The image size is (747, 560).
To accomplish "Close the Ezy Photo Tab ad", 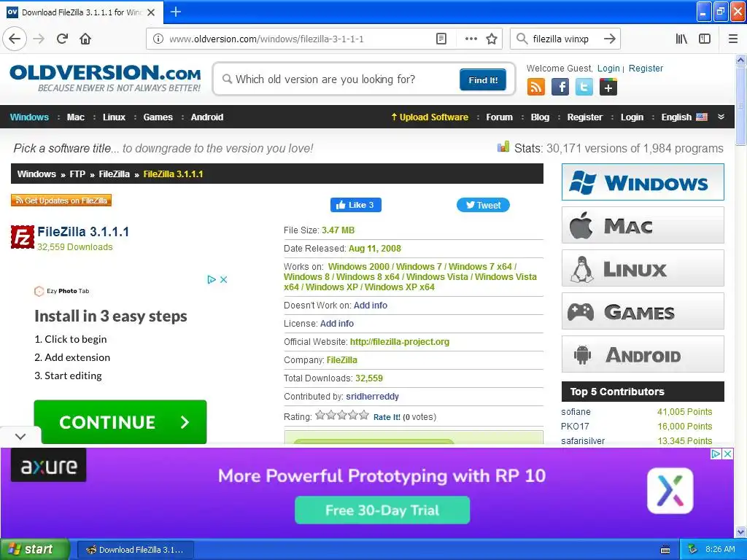I will click(x=223, y=279).
